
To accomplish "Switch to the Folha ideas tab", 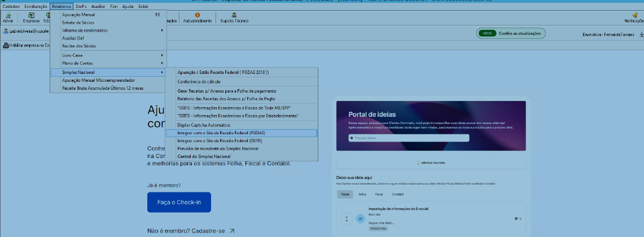I will click(362, 194).
